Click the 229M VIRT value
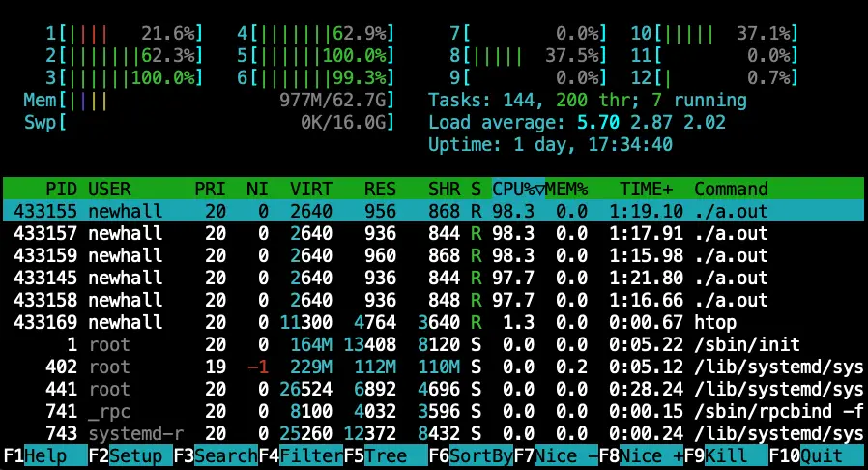 click(x=311, y=367)
